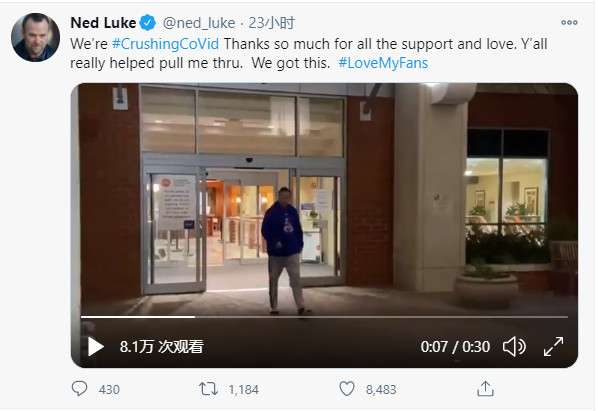
Task: Click the blue verified badge
Action: 147,23
